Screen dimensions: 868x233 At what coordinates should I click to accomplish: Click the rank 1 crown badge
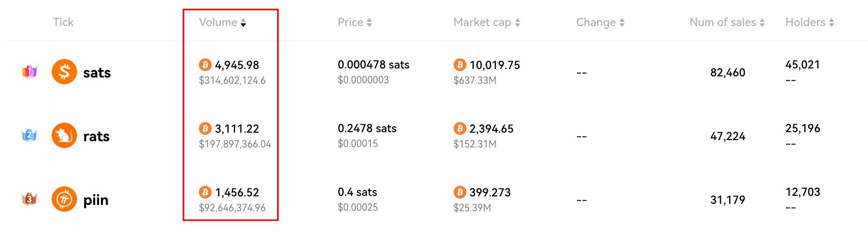point(29,71)
